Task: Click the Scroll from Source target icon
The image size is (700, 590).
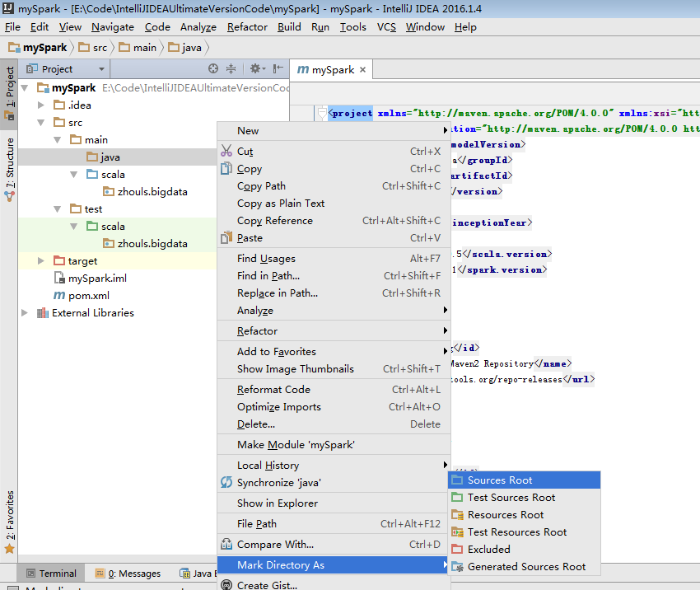Action: point(213,68)
